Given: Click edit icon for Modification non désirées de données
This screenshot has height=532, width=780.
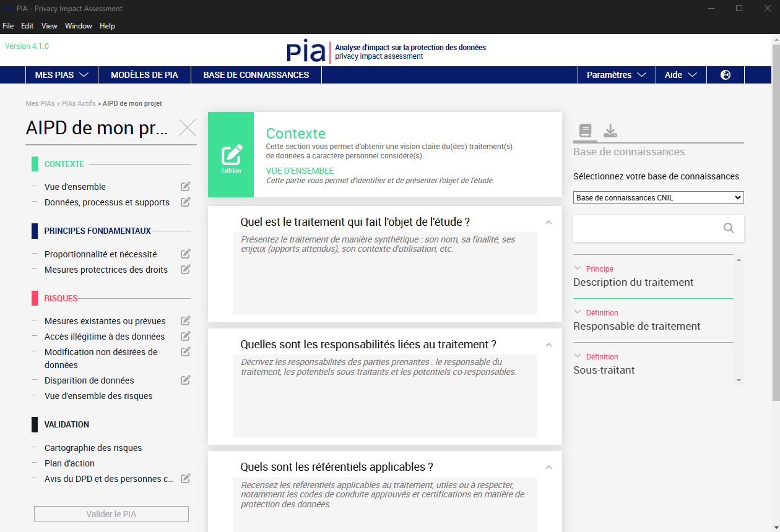Looking at the screenshot, I should coord(185,351).
